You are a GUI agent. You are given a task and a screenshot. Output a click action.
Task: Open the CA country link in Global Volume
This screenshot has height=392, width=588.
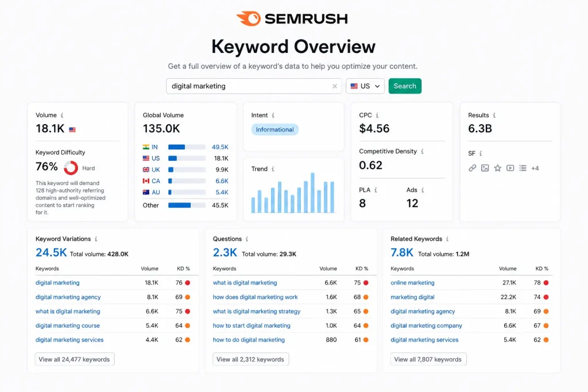156,181
